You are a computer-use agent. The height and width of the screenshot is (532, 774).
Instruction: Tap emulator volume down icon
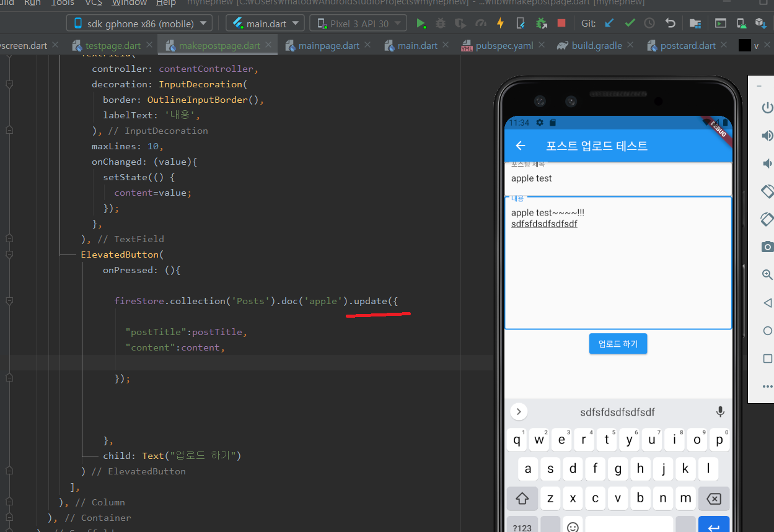[767, 164]
